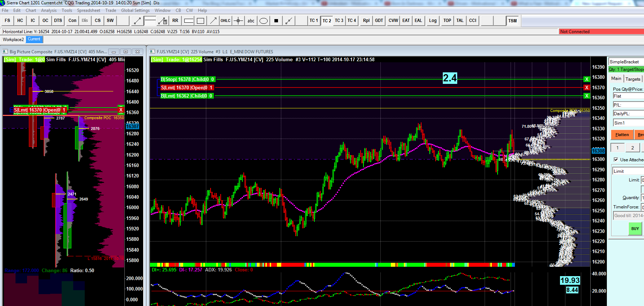This screenshot has height=306, width=644.
Task: Cancel the S Lmt 16370 order on main chart
Action: (x=587, y=87)
